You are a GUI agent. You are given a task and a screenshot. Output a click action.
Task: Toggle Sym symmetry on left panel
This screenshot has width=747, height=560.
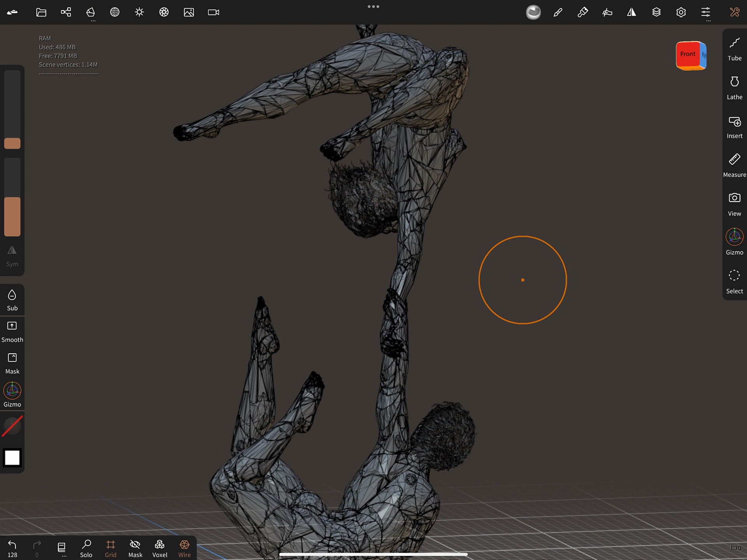coord(12,255)
